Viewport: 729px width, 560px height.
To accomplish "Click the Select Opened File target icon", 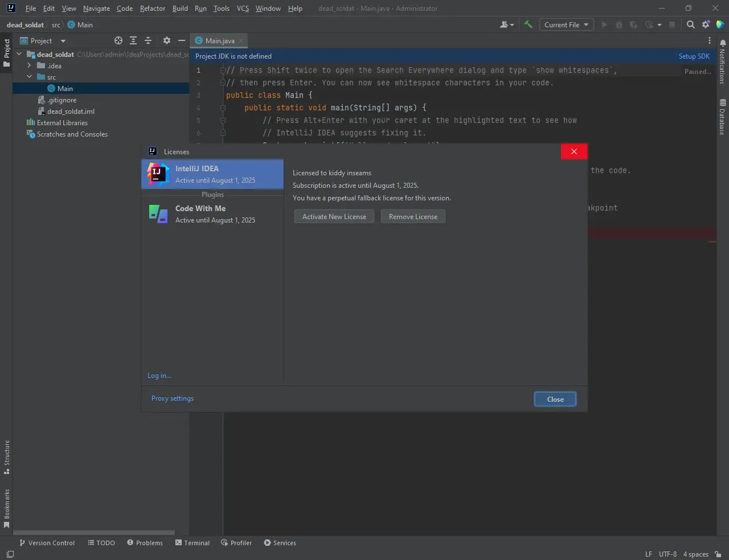I will pos(118,40).
